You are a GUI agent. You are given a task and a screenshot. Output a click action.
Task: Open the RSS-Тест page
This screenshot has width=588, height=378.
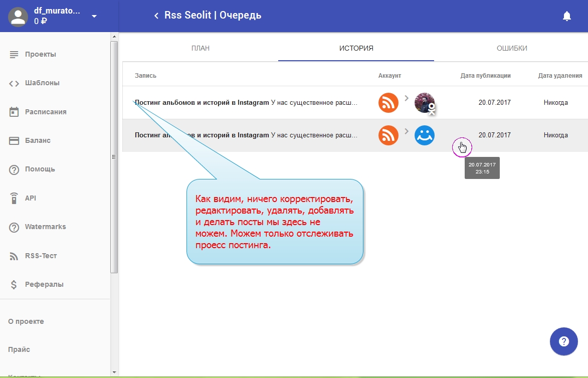tap(41, 256)
